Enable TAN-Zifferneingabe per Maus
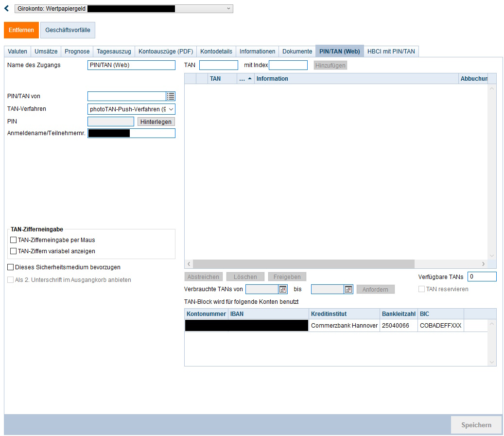 pos(15,239)
